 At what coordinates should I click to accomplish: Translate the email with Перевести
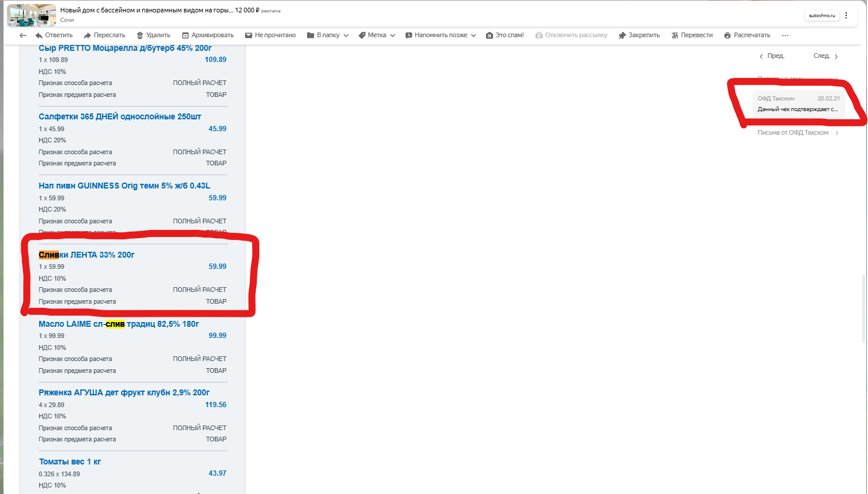[692, 35]
